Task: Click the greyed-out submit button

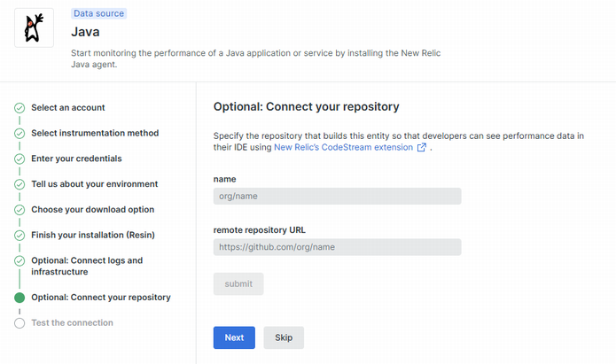Action: pos(238,284)
